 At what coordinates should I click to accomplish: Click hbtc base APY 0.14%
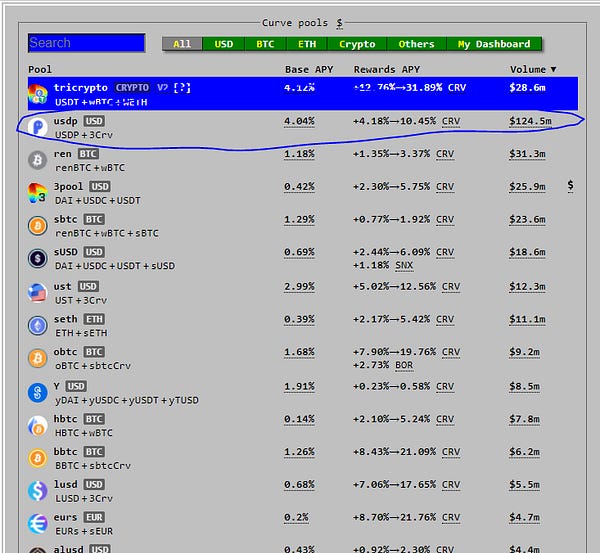pos(299,419)
